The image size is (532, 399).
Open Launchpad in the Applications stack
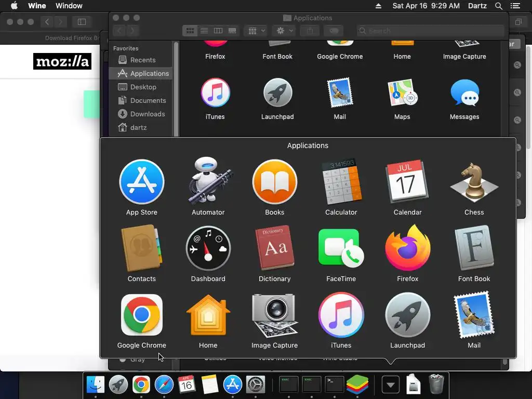point(408,315)
